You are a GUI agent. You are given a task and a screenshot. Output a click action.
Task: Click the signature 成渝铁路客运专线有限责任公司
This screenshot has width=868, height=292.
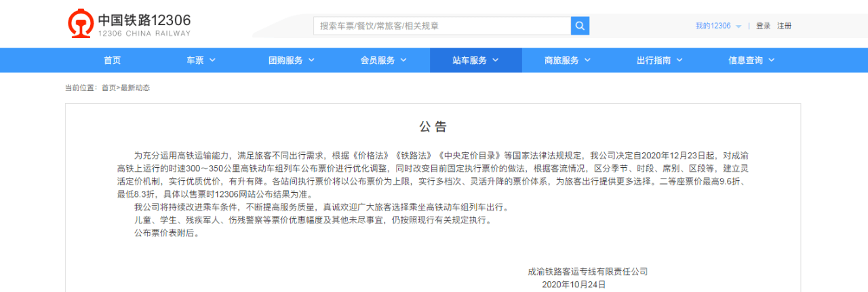point(587,272)
